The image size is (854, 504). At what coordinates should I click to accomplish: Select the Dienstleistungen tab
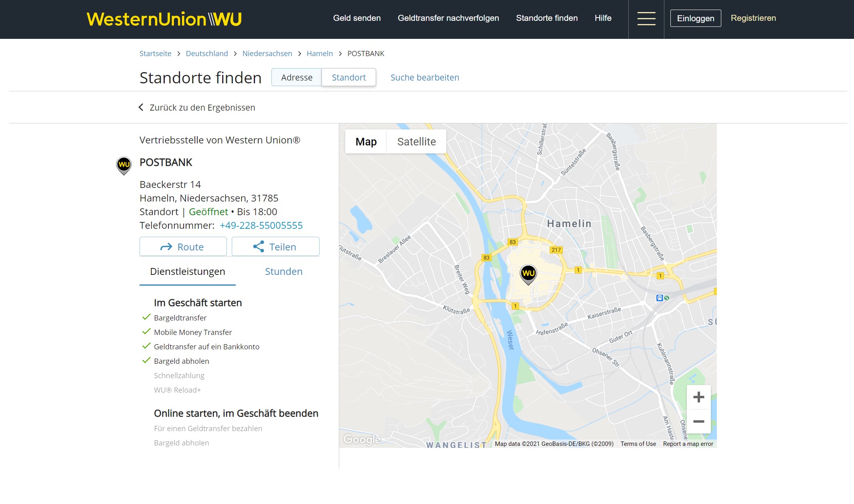tap(187, 272)
